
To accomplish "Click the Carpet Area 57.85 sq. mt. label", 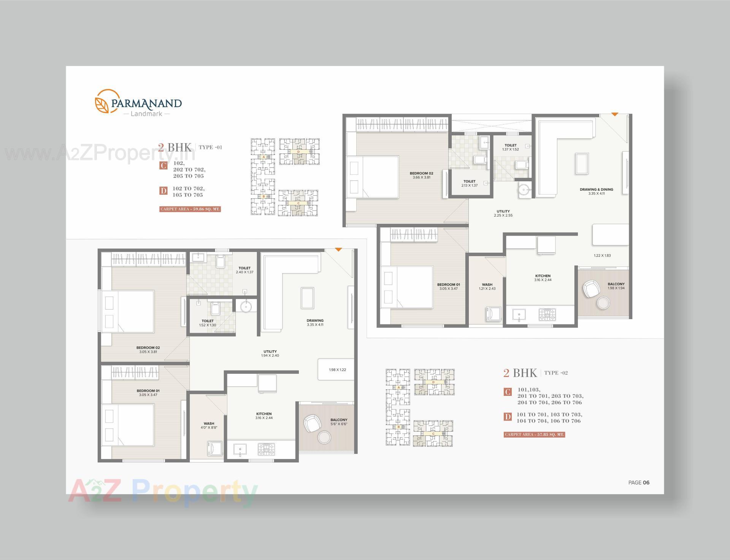I will pyautogui.click(x=534, y=434).
